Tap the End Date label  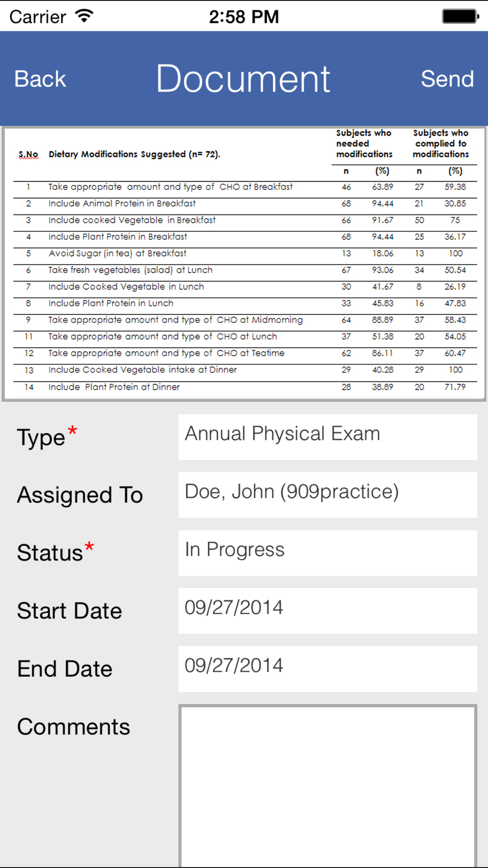[65, 669]
